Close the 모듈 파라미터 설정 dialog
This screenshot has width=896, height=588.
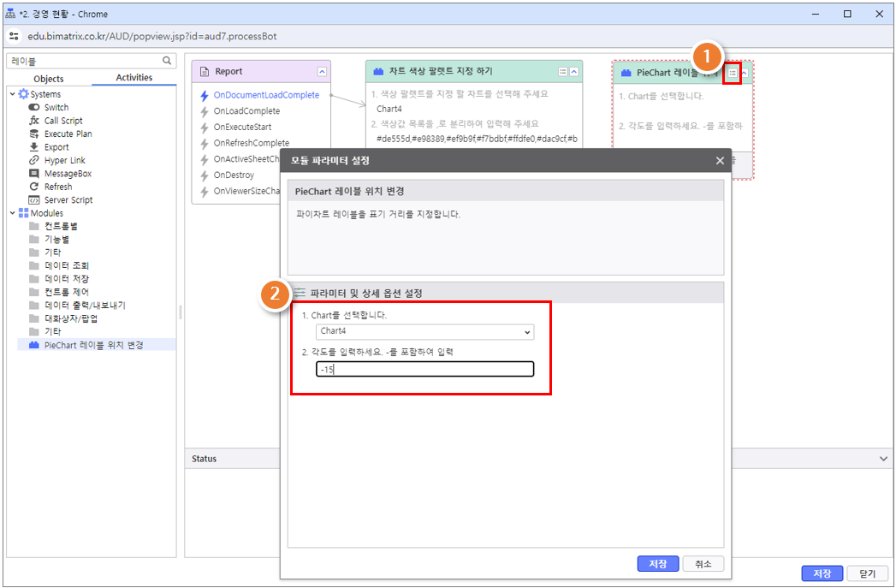[720, 161]
